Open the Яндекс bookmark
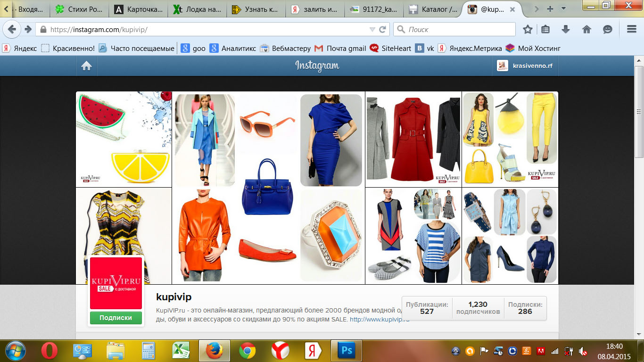644x362 pixels. pyautogui.click(x=19, y=48)
